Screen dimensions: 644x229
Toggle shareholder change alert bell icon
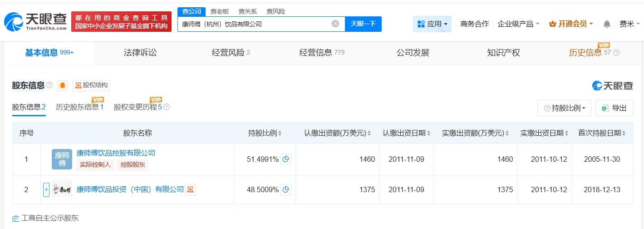pos(63,85)
